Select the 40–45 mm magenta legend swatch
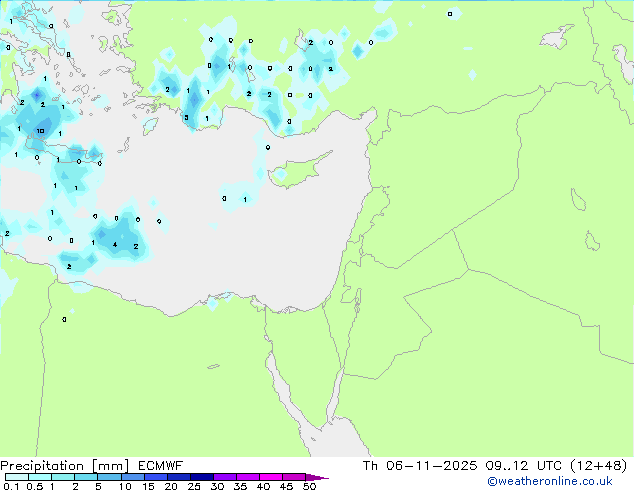 [x=271, y=477]
